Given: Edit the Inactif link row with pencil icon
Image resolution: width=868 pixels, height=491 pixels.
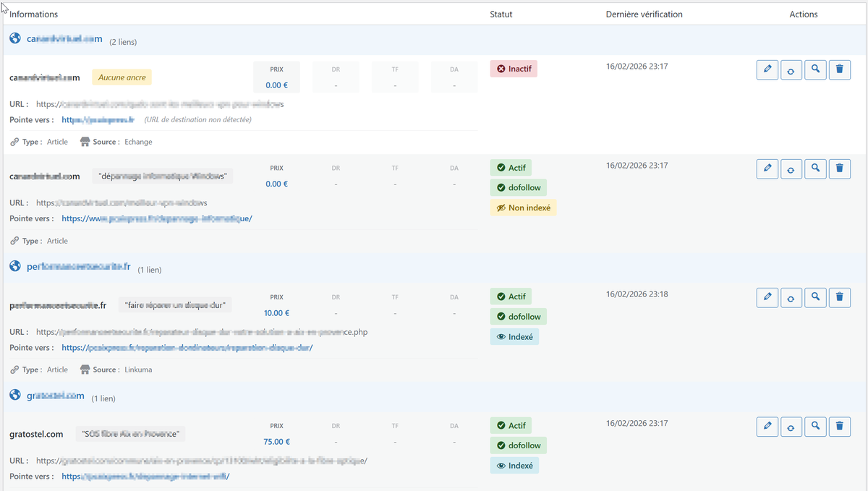Looking at the screenshot, I should click(x=767, y=69).
